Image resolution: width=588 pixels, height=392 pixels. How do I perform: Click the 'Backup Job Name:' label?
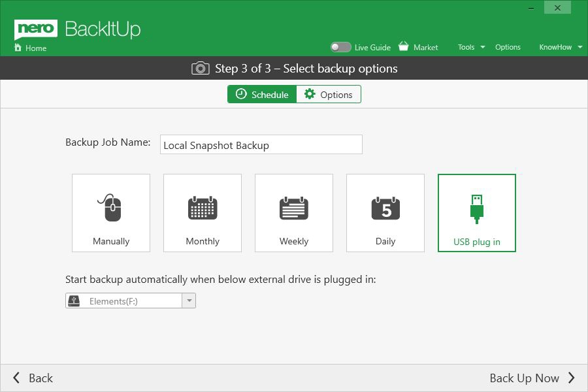pyautogui.click(x=108, y=142)
